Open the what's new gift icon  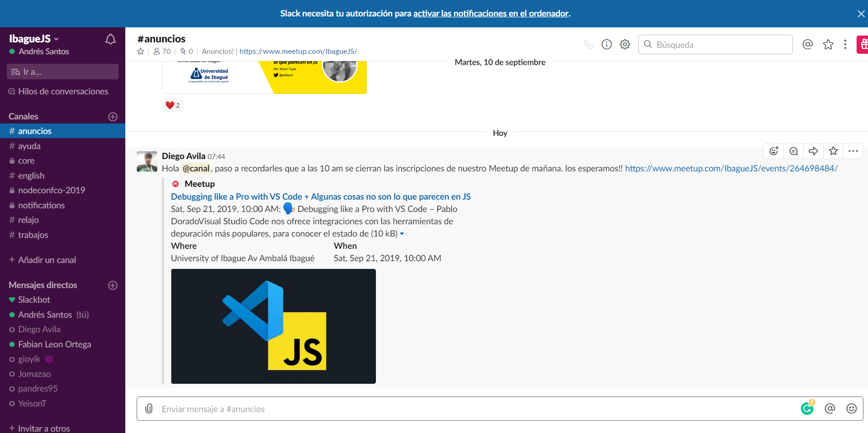[x=863, y=44]
